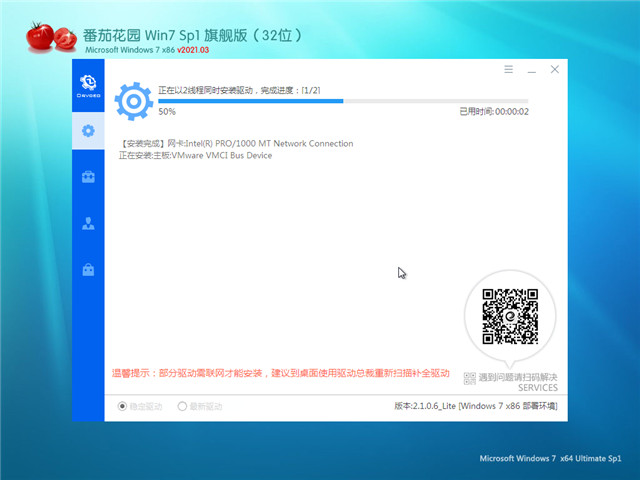The width and height of the screenshot is (640, 480).
Task: Click the large blue gear progress icon
Action: [134, 101]
